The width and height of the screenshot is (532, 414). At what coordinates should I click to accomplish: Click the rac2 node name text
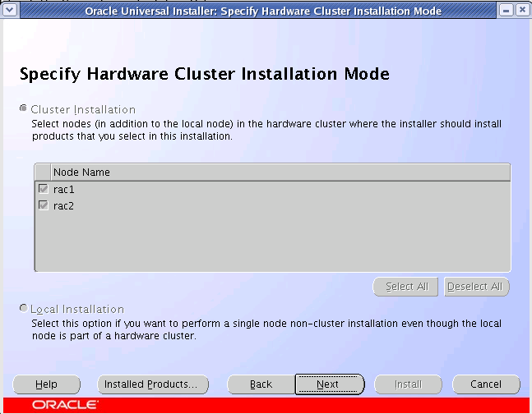pyautogui.click(x=64, y=206)
